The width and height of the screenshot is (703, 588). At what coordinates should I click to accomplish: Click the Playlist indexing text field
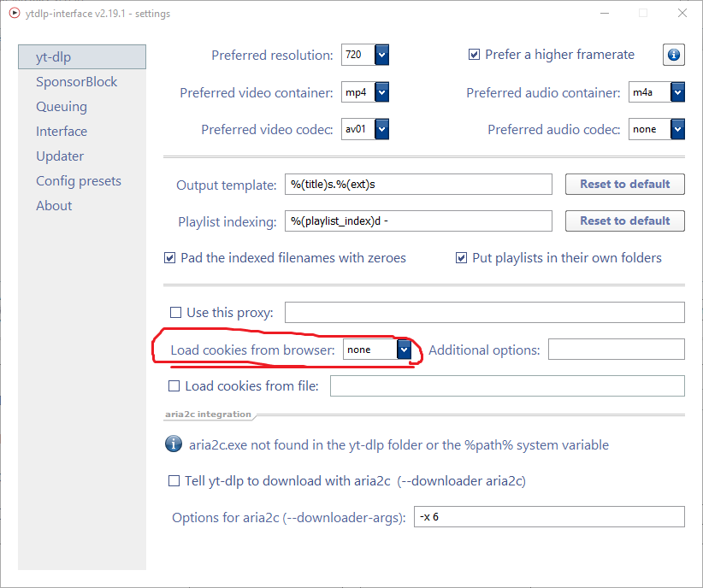point(418,221)
